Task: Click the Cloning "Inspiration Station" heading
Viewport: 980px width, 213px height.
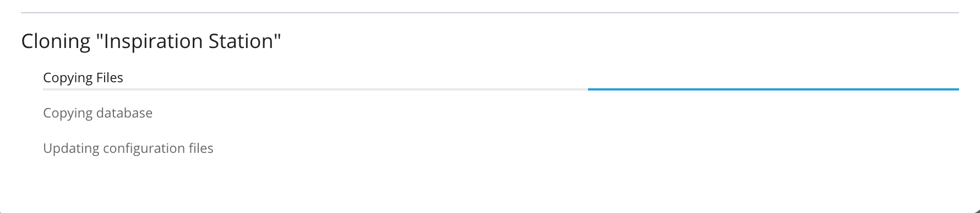Action: coord(151,41)
